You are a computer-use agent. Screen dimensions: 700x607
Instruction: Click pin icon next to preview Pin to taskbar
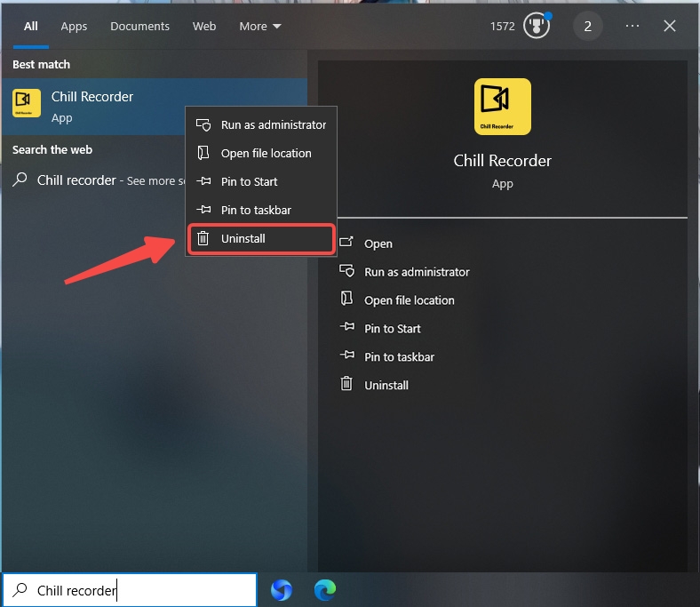tap(346, 355)
